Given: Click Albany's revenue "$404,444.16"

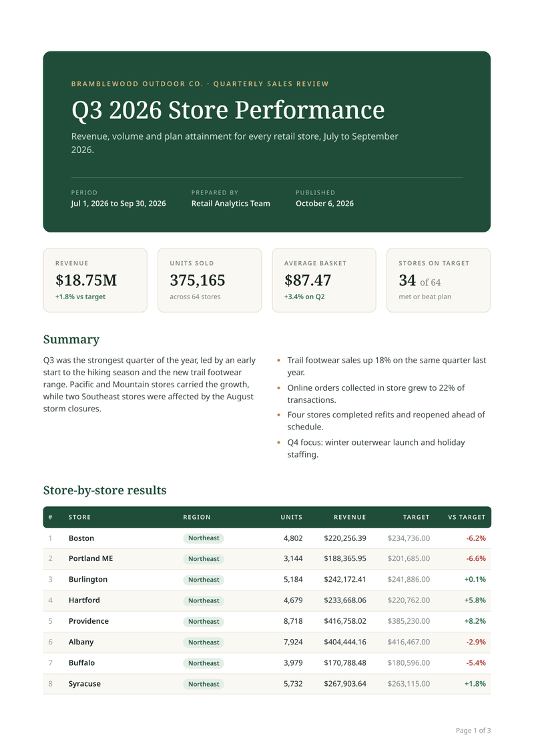Looking at the screenshot, I should (x=345, y=642).
